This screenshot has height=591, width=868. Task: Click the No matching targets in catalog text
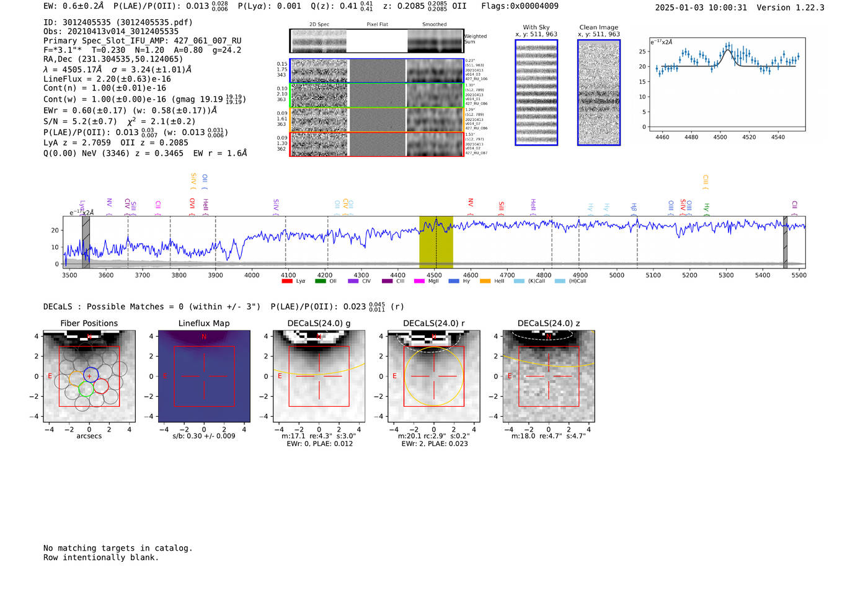click(118, 548)
